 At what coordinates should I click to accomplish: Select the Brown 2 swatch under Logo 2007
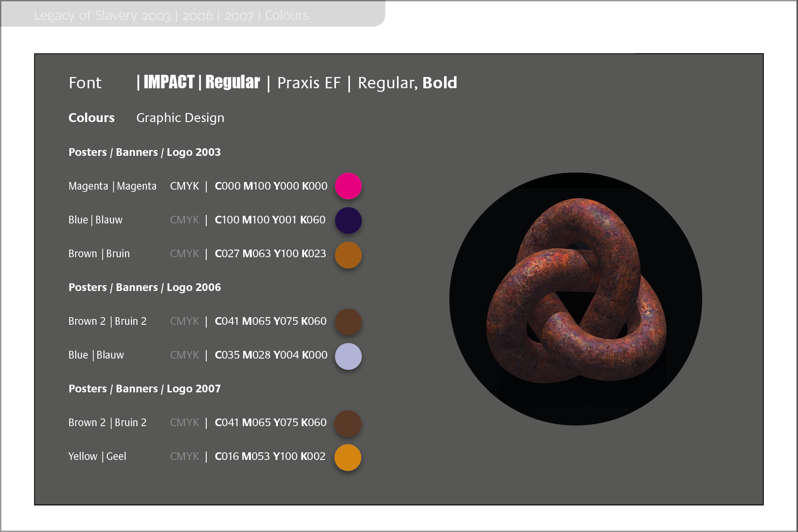(x=348, y=423)
